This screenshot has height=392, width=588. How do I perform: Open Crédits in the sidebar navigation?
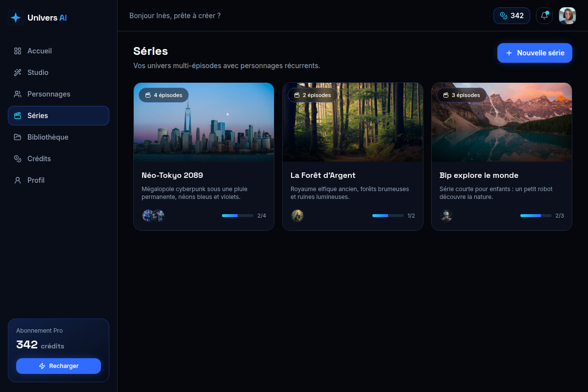coord(58,159)
